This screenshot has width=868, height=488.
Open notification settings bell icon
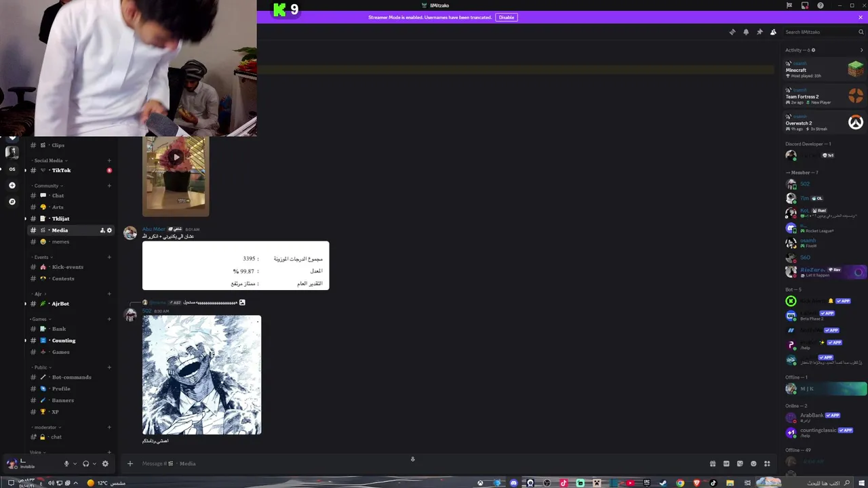coord(746,32)
